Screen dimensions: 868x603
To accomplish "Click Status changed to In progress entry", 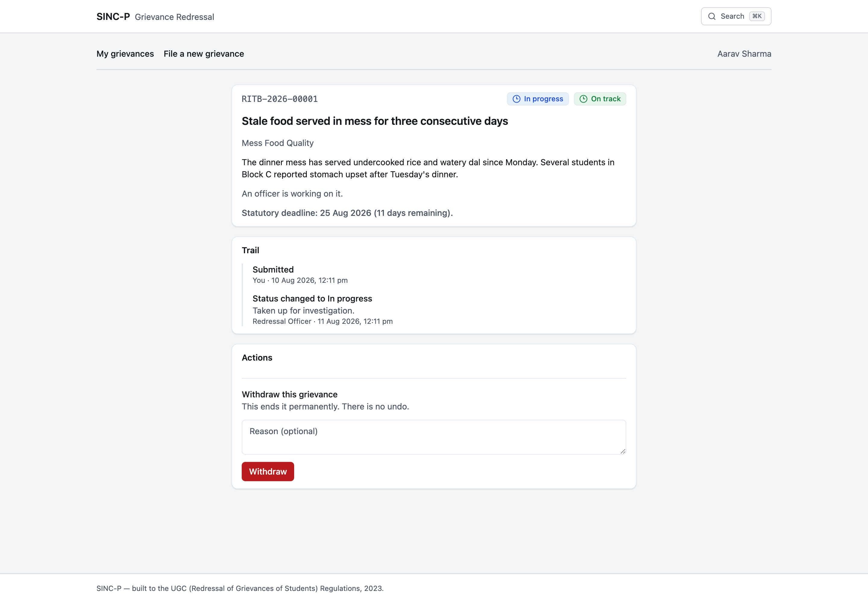I will (322, 309).
